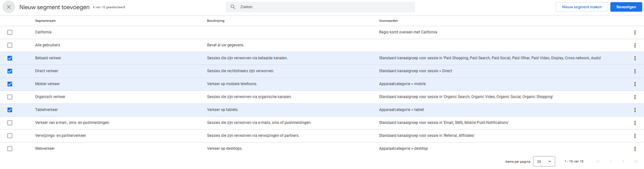
Task: Click the Bevestigen button
Action: (626, 7)
